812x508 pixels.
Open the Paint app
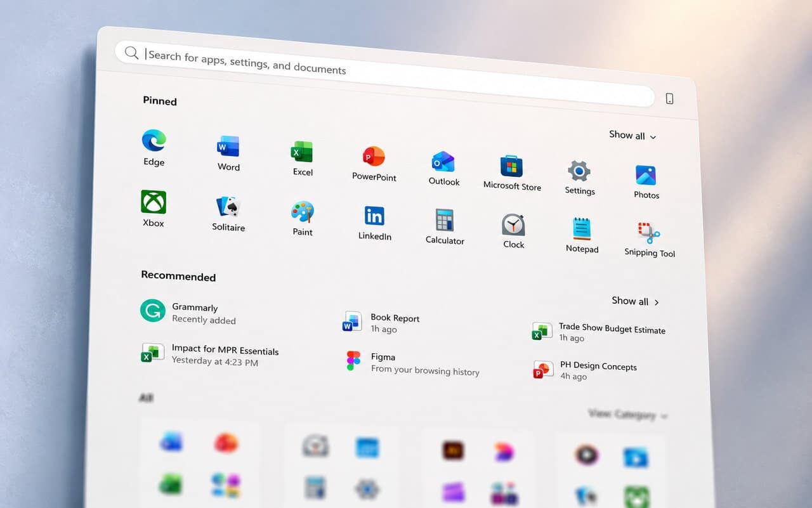click(303, 212)
